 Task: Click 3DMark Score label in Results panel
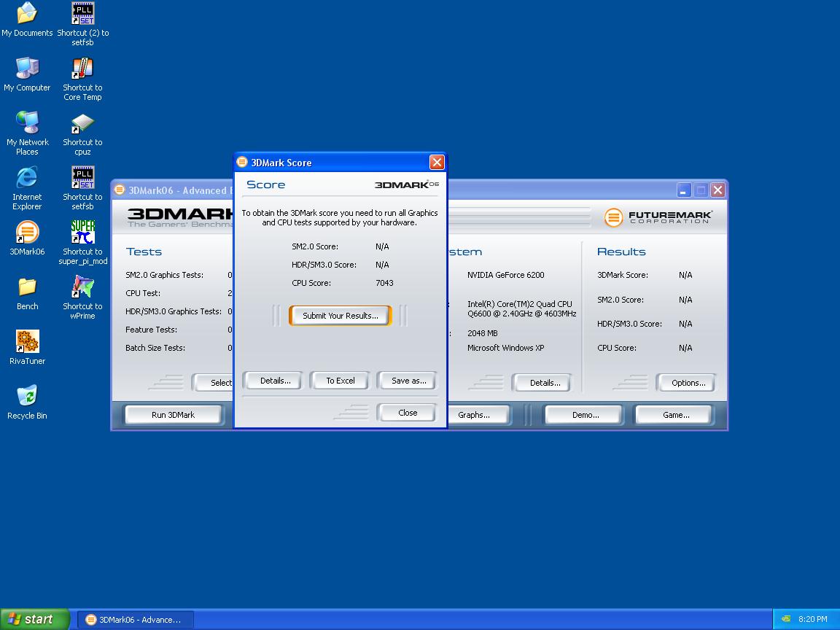[623, 275]
